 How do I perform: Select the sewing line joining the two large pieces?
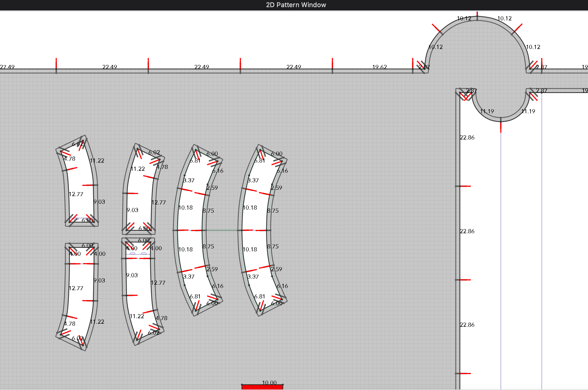[222, 230]
